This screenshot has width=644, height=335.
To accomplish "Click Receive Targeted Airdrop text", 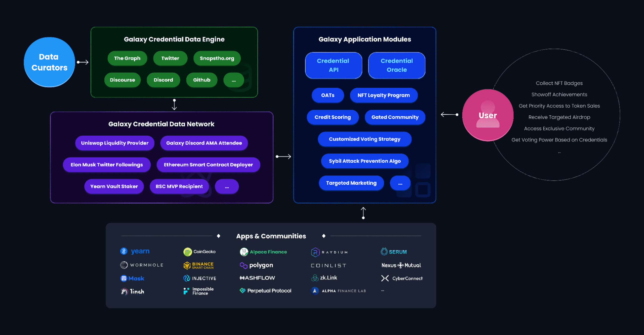I will pyautogui.click(x=559, y=117).
